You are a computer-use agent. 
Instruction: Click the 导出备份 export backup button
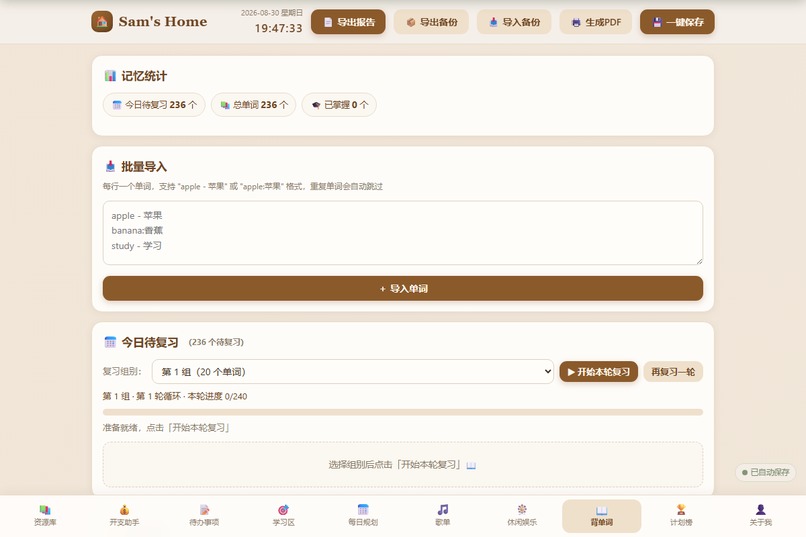431,22
